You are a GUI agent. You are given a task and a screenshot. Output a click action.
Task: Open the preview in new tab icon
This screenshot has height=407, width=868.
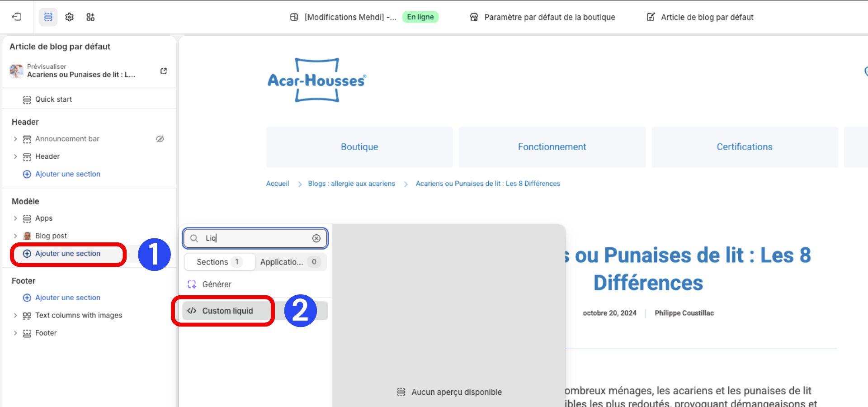click(x=163, y=71)
